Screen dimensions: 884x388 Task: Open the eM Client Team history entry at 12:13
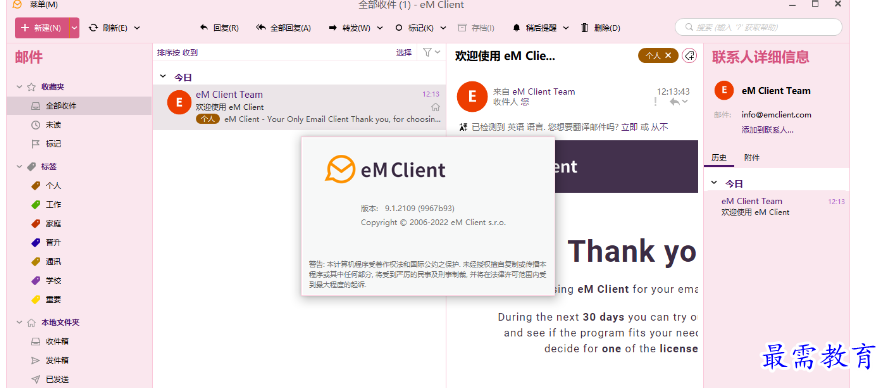pyautogui.click(x=777, y=206)
